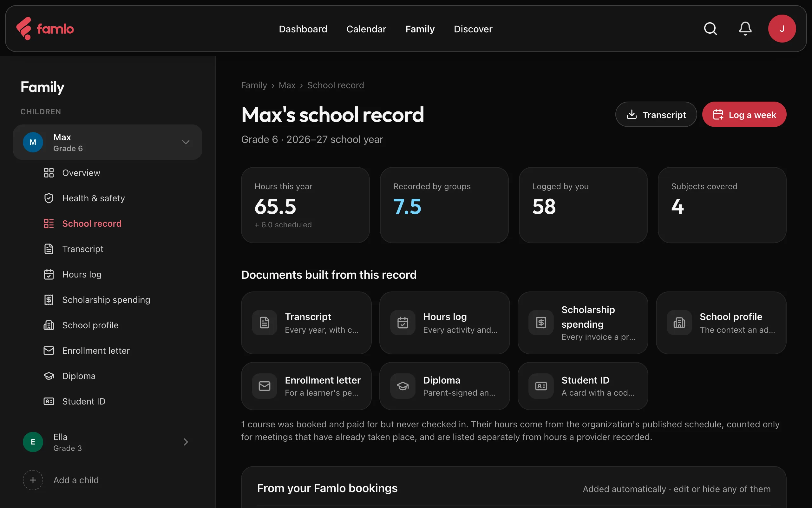812x508 pixels.
Task: Open the Scholarship spending document card
Action: [x=582, y=323]
